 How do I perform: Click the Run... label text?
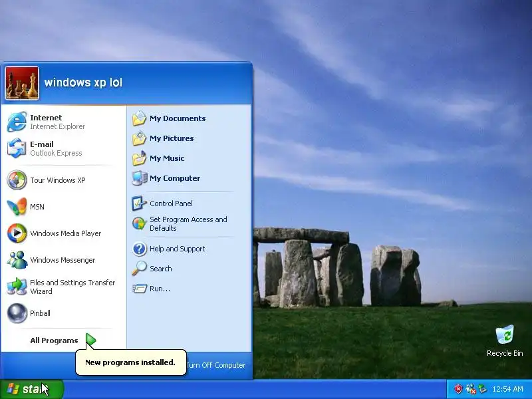coord(160,289)
